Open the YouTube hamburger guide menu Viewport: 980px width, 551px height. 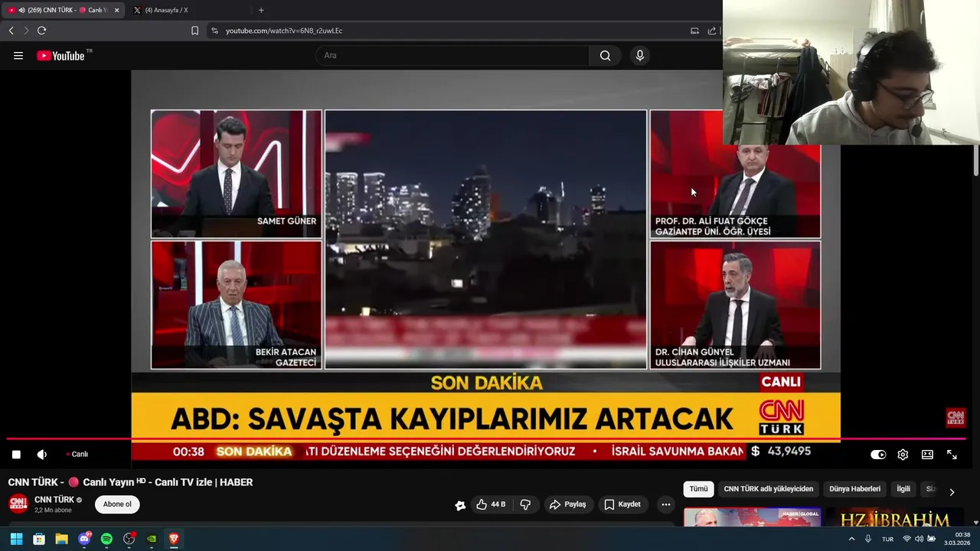pyautogui.click(x=18, y=55)
